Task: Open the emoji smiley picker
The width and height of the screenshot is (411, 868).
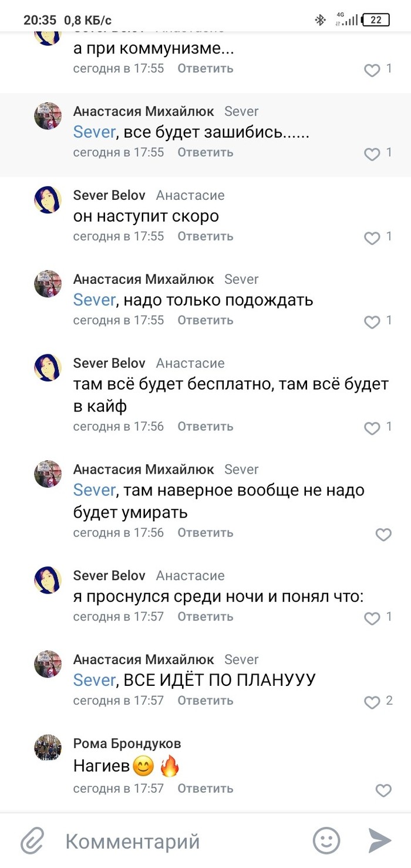Action: tap(326, 841)
